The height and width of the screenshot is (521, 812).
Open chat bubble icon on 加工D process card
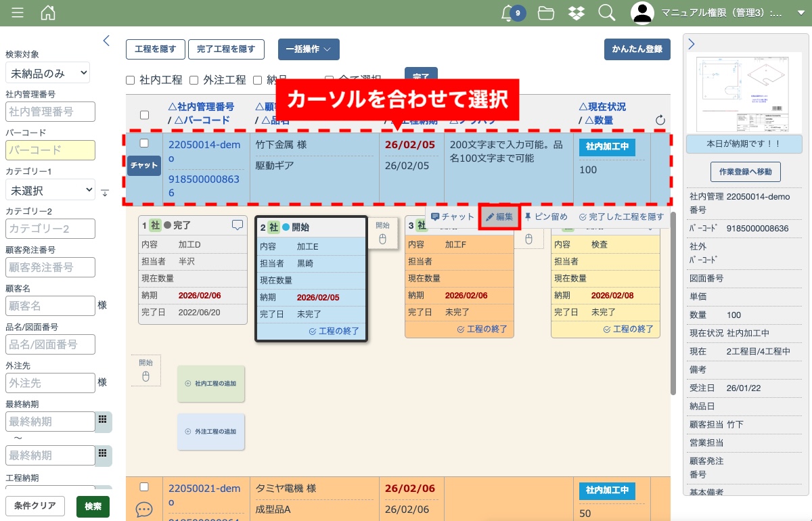(x=238, y=225)
